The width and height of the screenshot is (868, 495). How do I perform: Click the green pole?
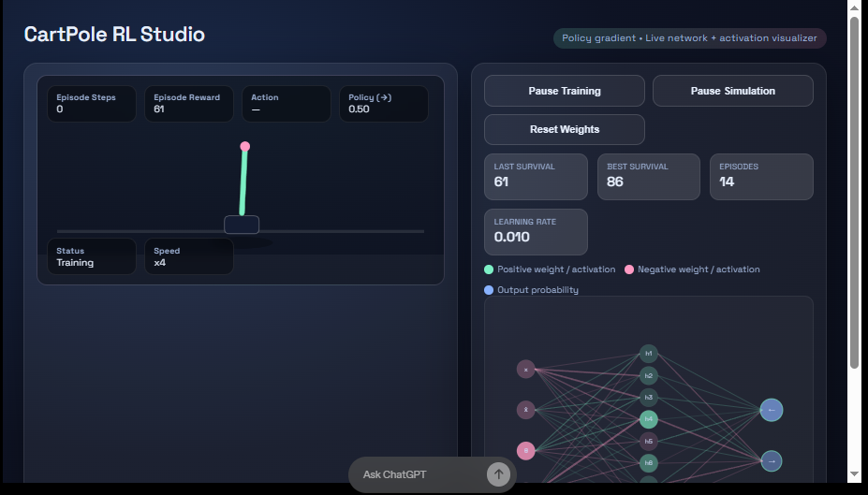point(243,182)
